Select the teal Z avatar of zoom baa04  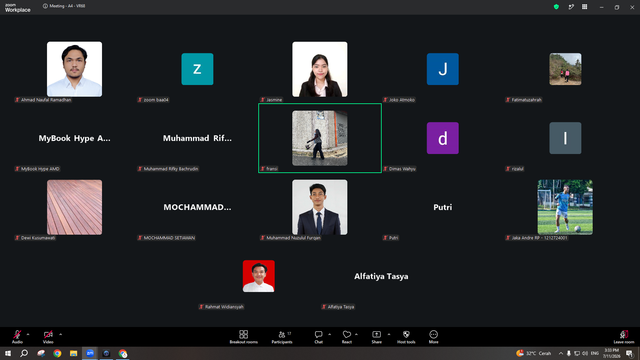point(197,69)
